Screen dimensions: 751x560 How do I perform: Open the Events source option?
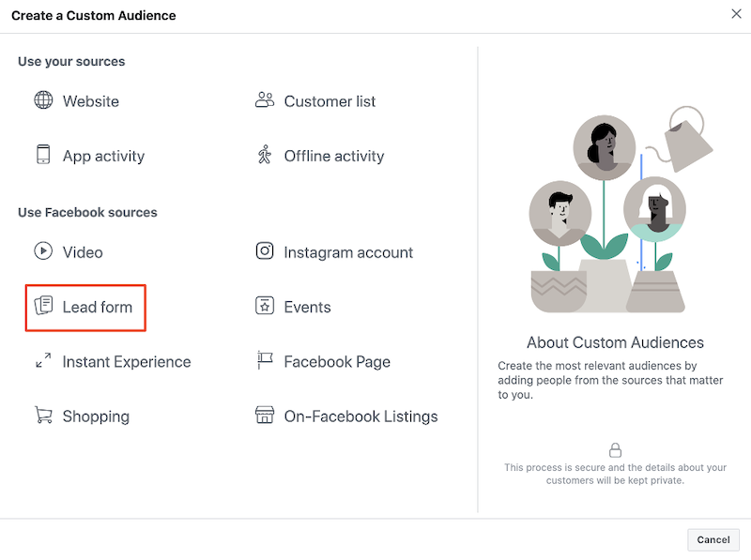pyautogui.click(x=306, y=307)
